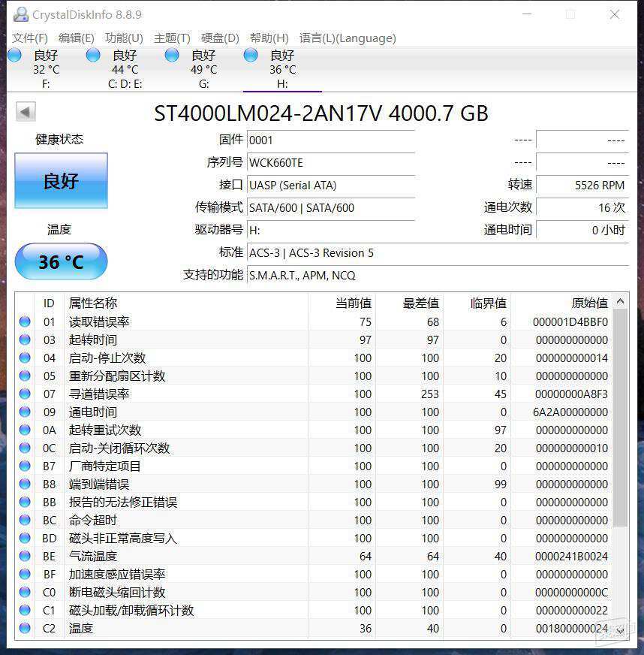Click the transfer mode SATA/600 field
The image size is (644, 655).
pyautogui.click(x=331, y=208)
